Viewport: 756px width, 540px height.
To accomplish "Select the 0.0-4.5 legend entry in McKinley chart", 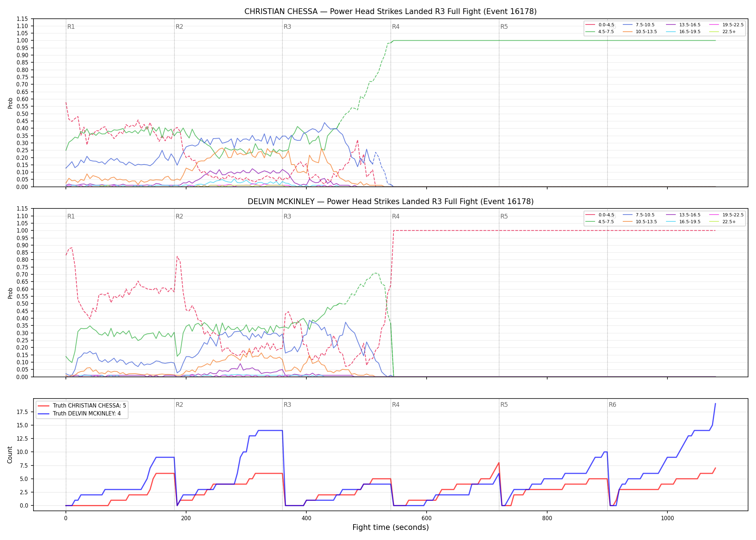I will (x=600, y=215).
